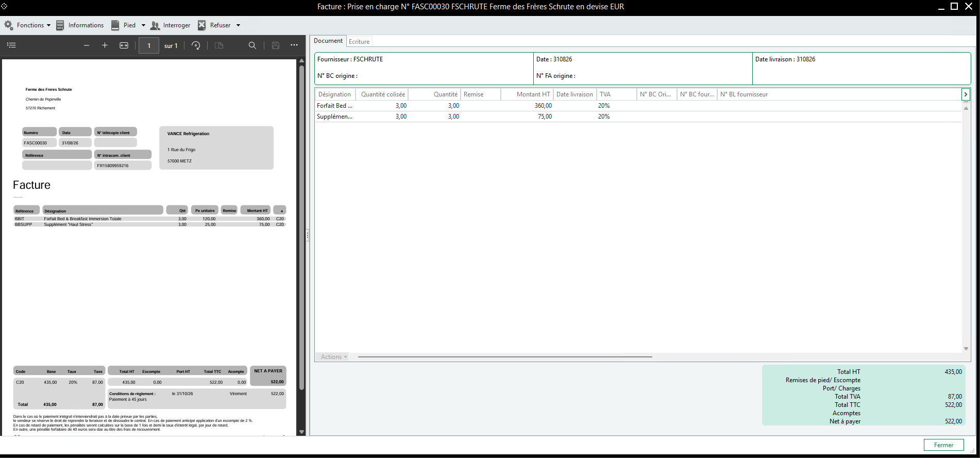
Task: Expand the Pied dropdown arrow
Action: 143,25
